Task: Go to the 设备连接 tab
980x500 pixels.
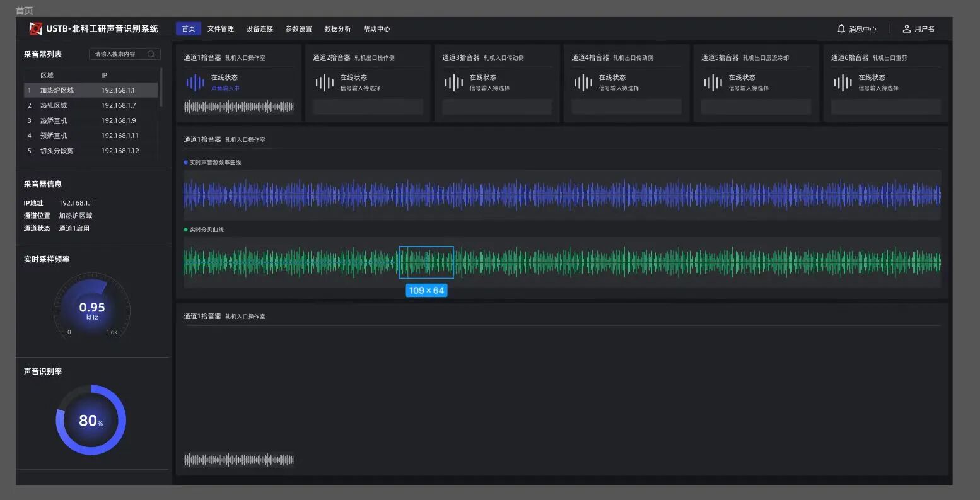Action: pyautogui.click(x=260, y=29)
